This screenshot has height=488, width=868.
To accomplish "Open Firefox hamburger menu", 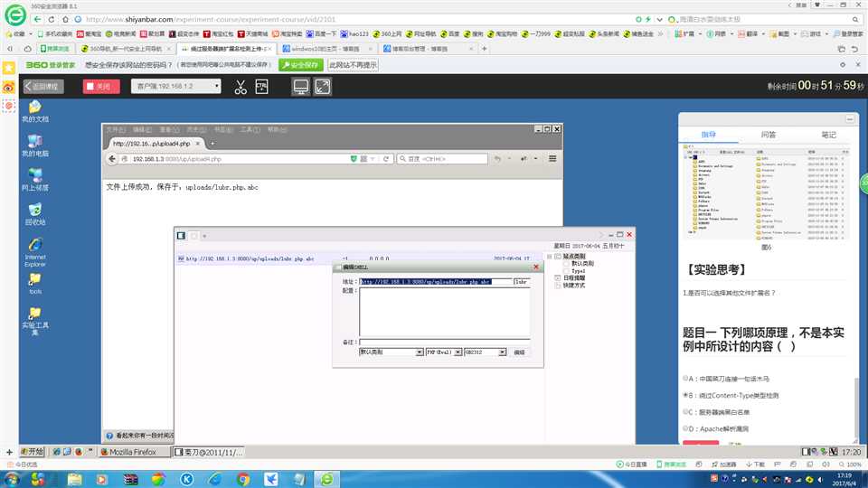I will [552, 159].
